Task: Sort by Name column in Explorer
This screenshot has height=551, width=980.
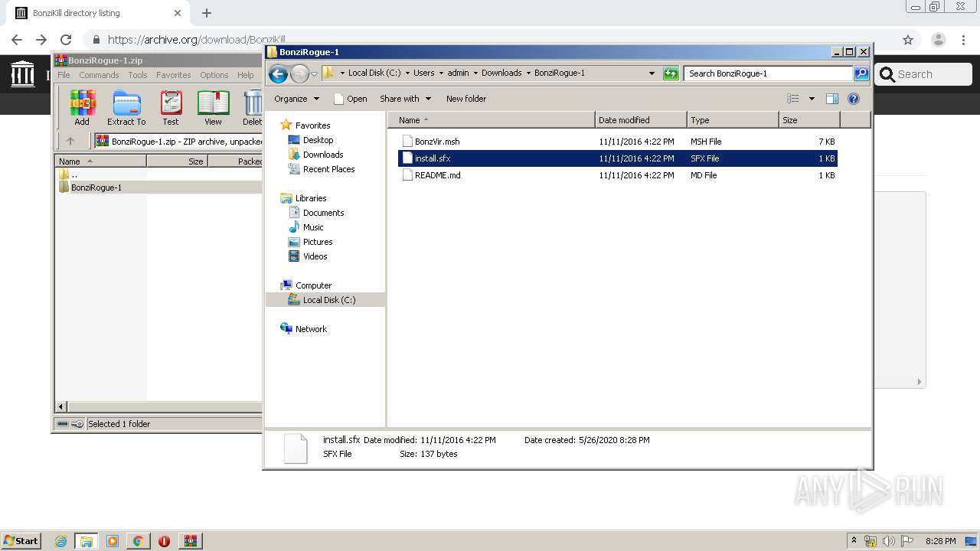Action: (x=491, y=120)
